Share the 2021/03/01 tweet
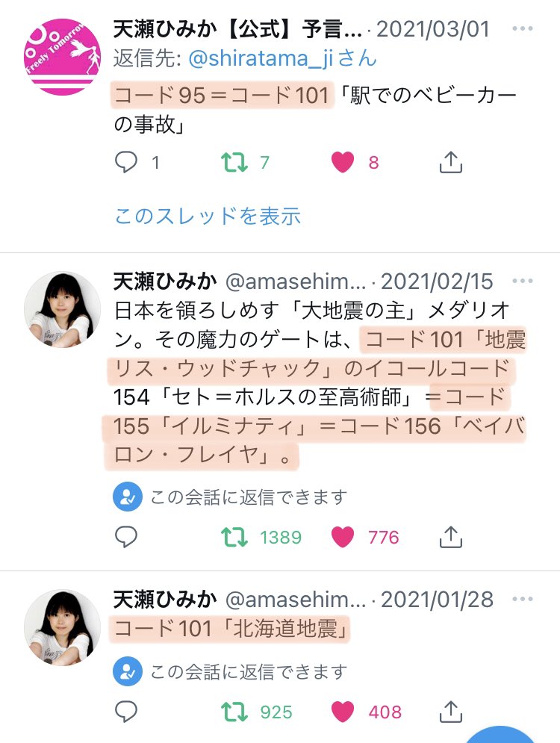 coord(450,162)
